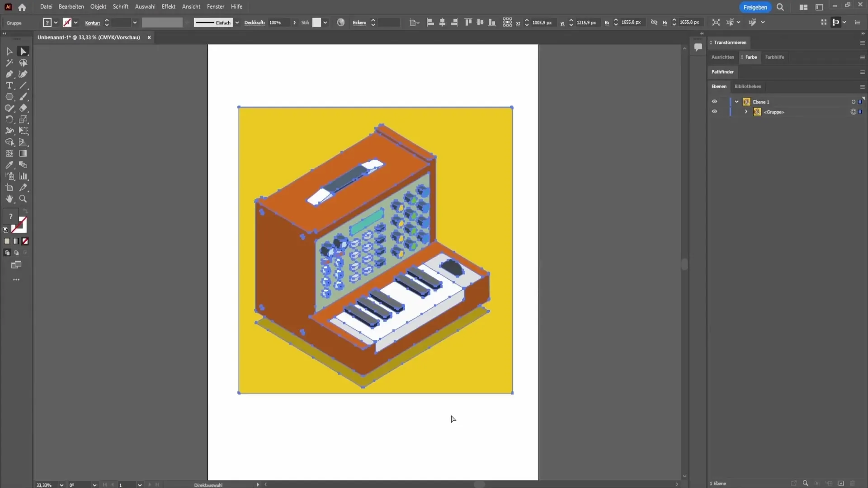Open the stroke color dropdown arrow

click(75, 23)
